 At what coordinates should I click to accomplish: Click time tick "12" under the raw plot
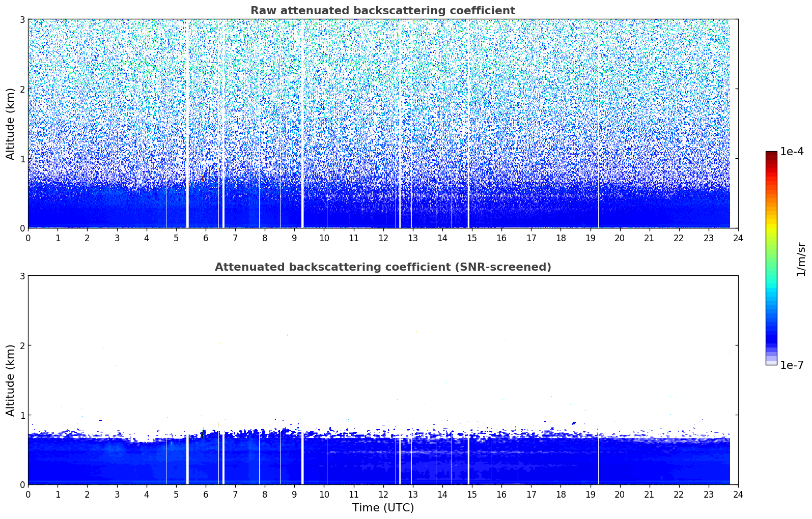pyautogui.click(x=383, y=238)
